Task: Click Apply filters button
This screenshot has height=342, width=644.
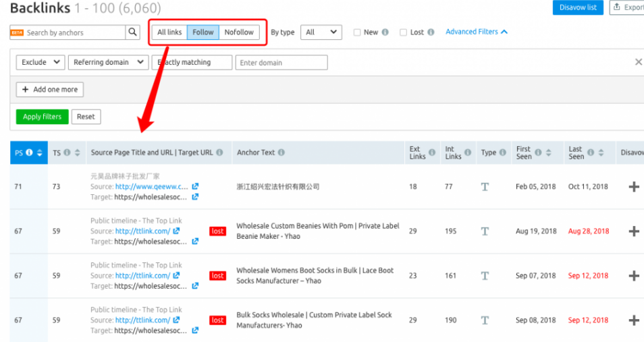Action: point(43,117)
